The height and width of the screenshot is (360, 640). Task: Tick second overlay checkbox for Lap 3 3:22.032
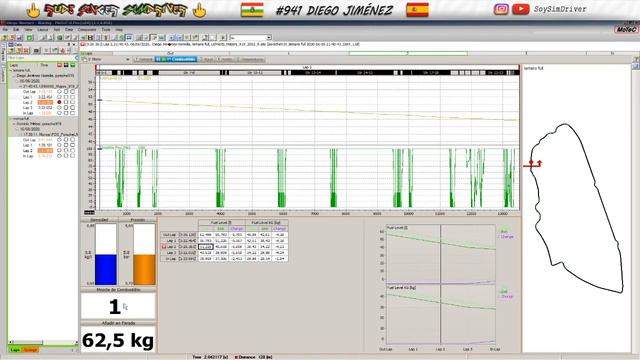pos(72,108)
